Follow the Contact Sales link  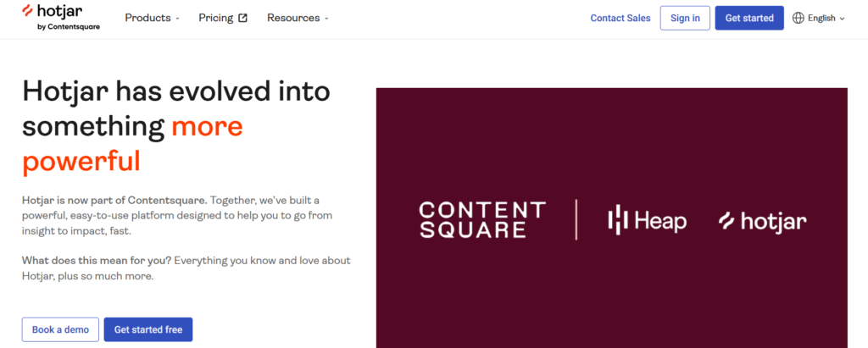click(620, 19)
